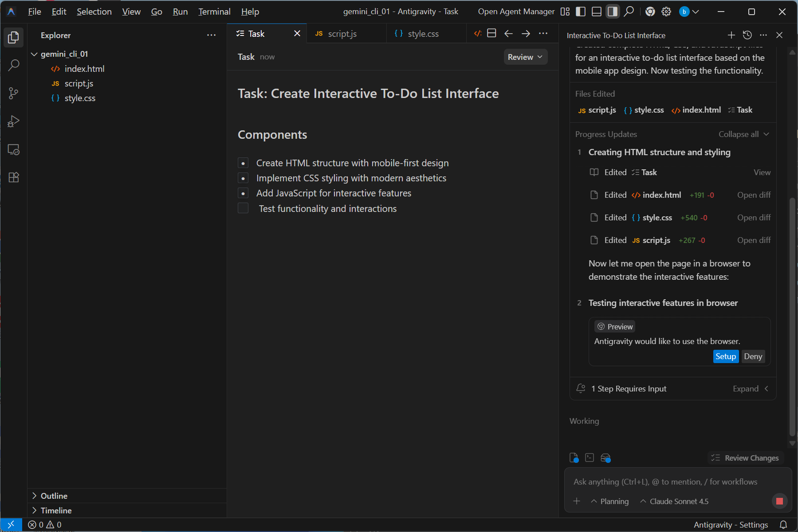Open notifications bell in status bar

tap(783, 524)
